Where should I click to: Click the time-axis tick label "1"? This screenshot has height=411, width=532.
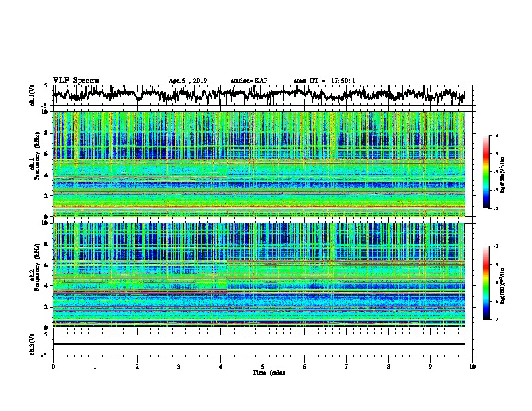tap(95, 367)
